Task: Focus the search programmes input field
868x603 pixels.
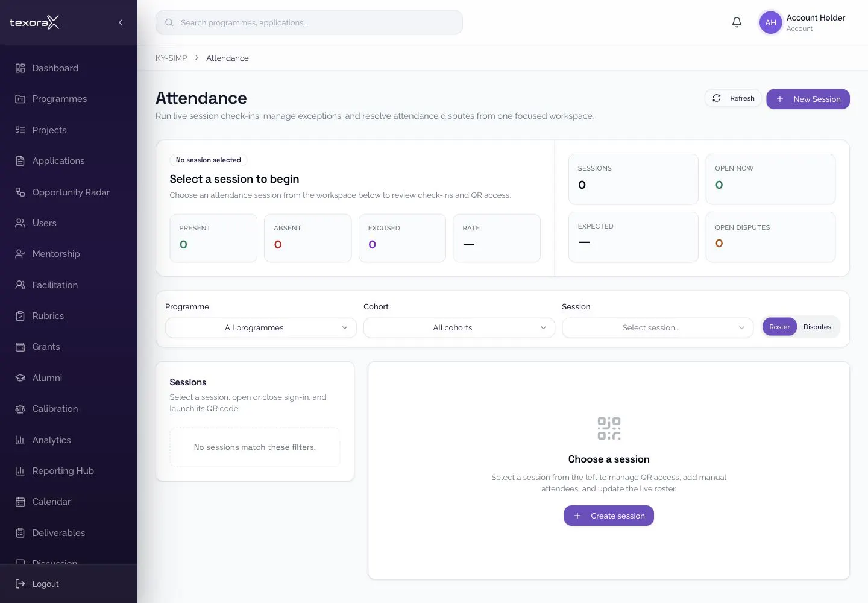Action: coord(309,22)
